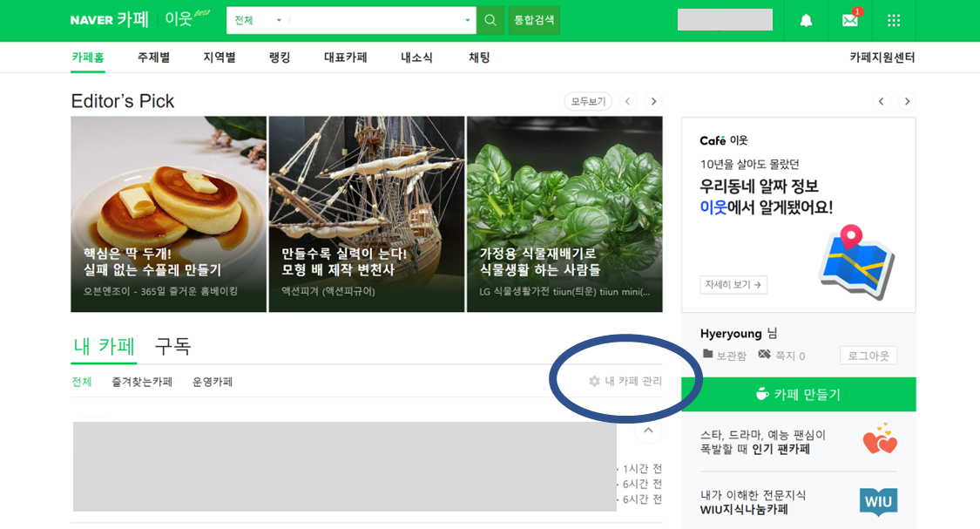Click the 통합검색 button
Viewport: 980px width, 529px height.
tap(534, 21)
